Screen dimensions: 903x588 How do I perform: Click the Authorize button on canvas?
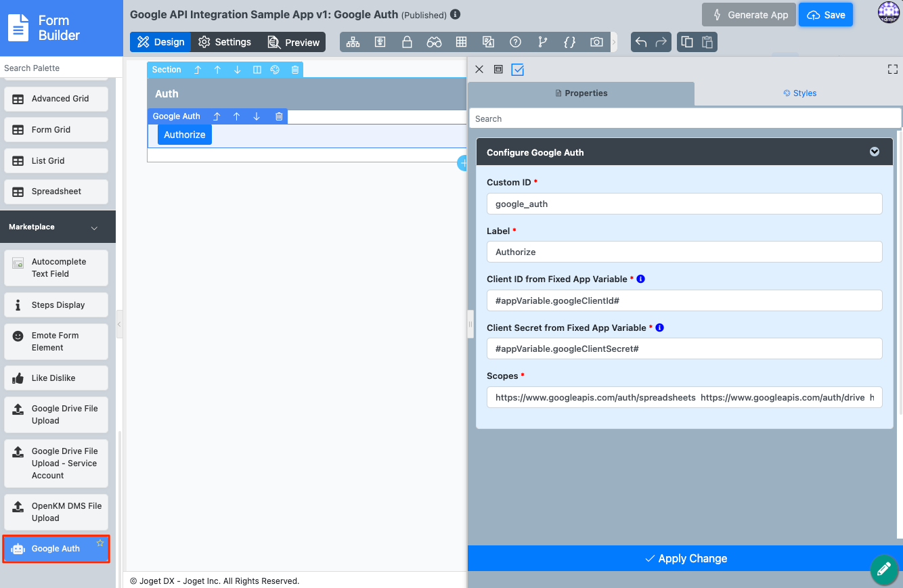tap(185, 135)
